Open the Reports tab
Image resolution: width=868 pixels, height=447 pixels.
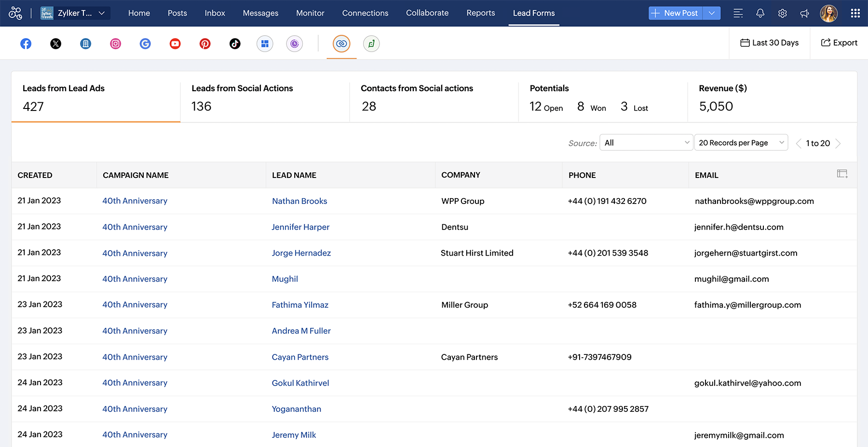[x=481, y=13]
